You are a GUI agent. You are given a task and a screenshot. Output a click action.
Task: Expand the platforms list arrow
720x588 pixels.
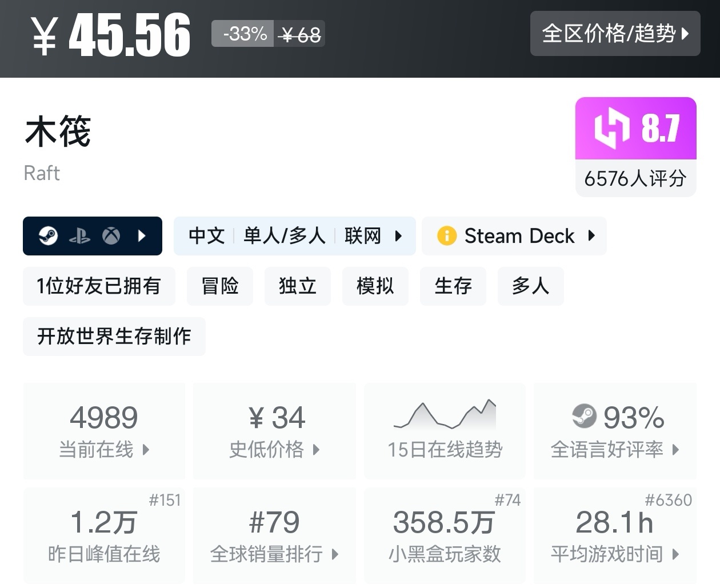click(x=142, y=235)
